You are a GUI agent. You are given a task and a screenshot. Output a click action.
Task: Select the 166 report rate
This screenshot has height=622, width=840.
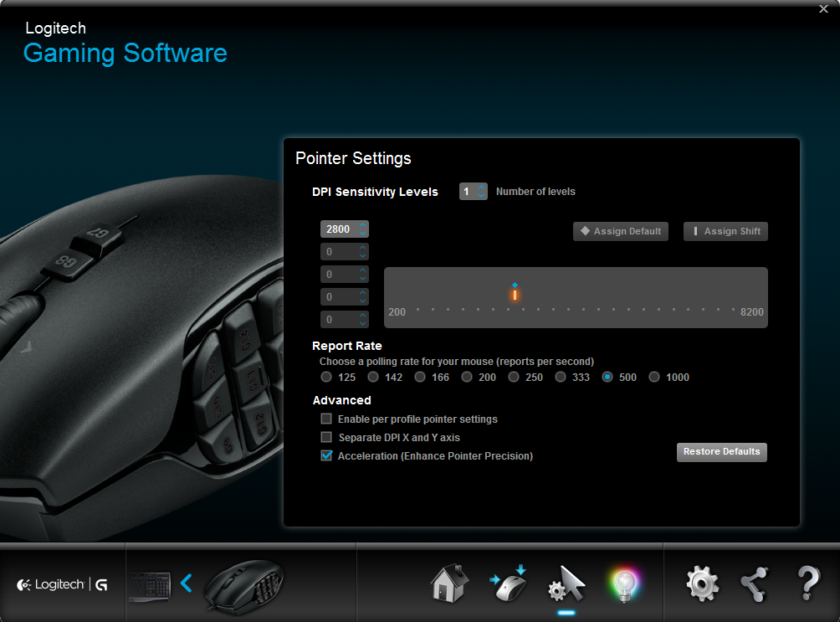tap(420, 377)
